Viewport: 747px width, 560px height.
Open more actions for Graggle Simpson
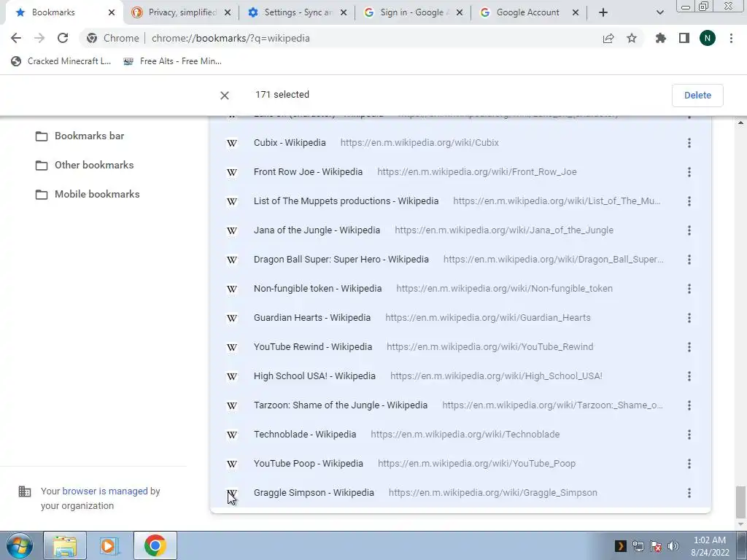[689, 493]
